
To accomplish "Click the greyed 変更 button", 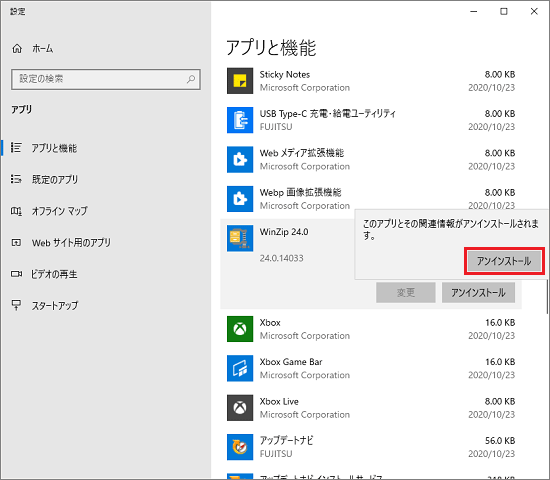I will click(x=406, y=293).
